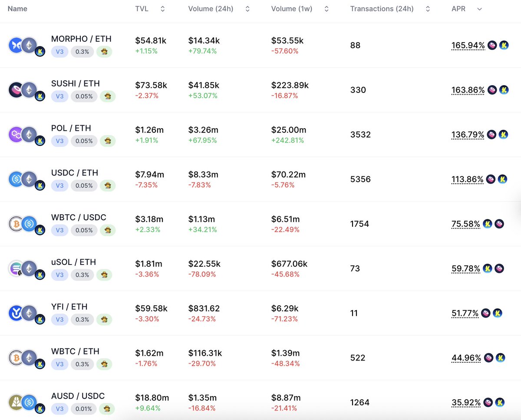Click the 0.05% fee badge in SUSHI / ETH row
This screenshot has height=420, width=521.
(84, 96)
